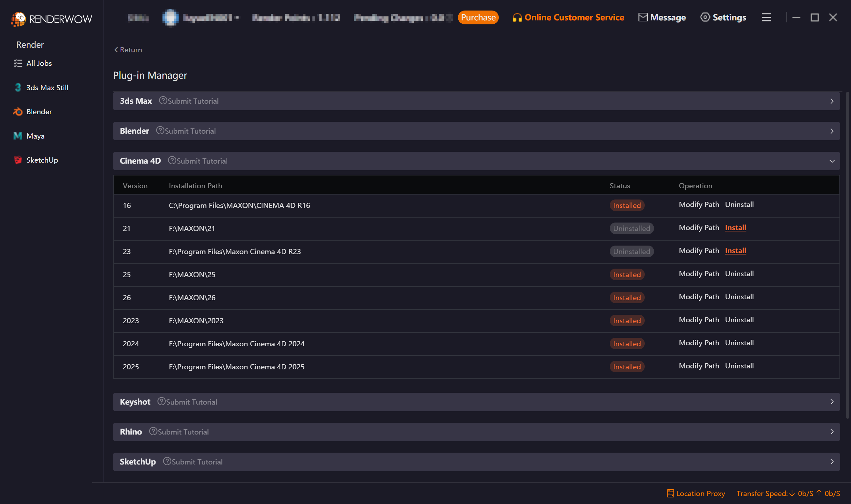Uninstall Cinema 4D version 2023 plug-in
The height and width of the screenshot is (504, 851).
[x=739, y=320]
